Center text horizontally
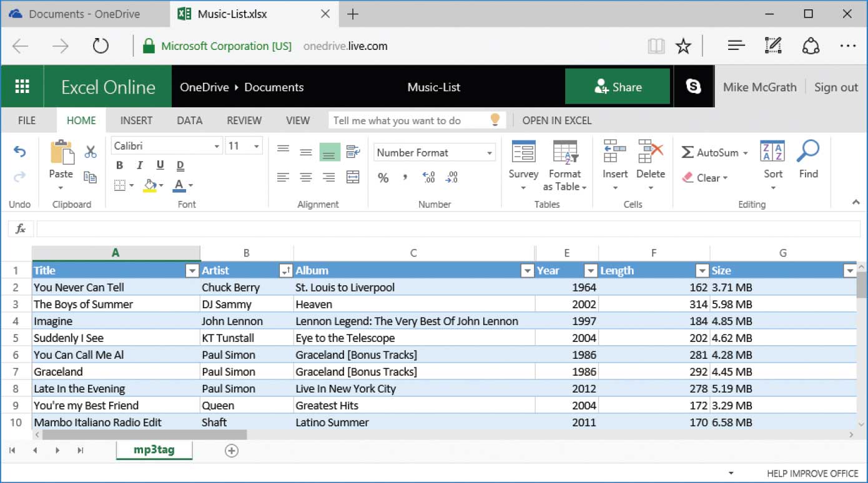 [306, 177]
